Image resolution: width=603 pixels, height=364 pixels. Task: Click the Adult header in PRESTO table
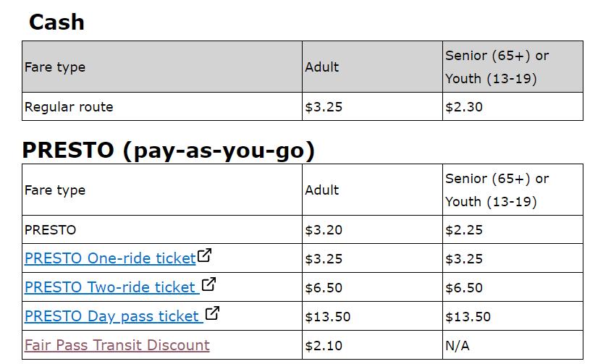322,190
